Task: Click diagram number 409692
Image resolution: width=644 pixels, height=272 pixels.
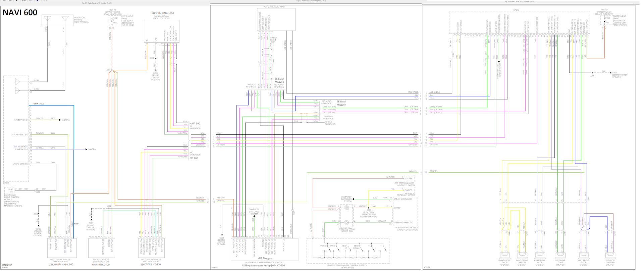Action: coord(5,268)
